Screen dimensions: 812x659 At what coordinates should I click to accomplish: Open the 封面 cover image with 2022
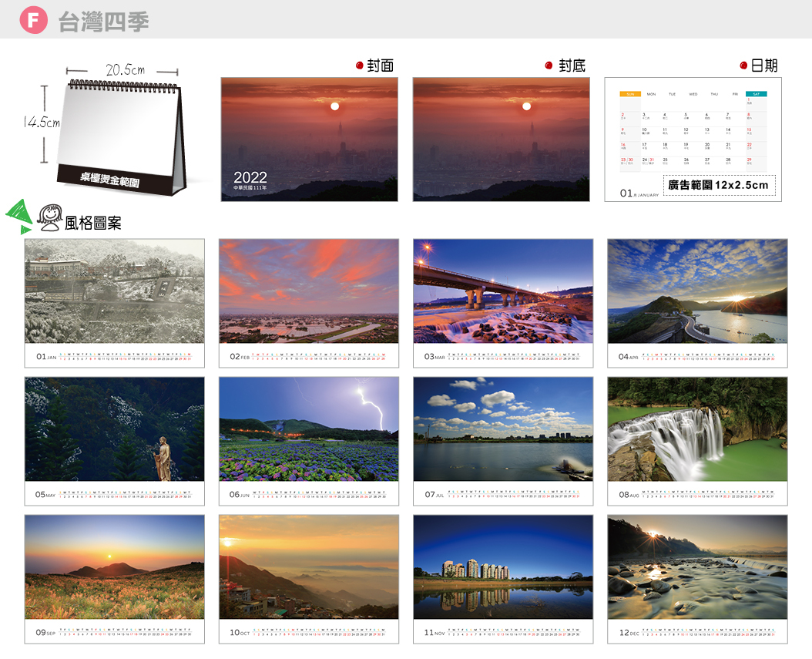[x=309, y=140]
